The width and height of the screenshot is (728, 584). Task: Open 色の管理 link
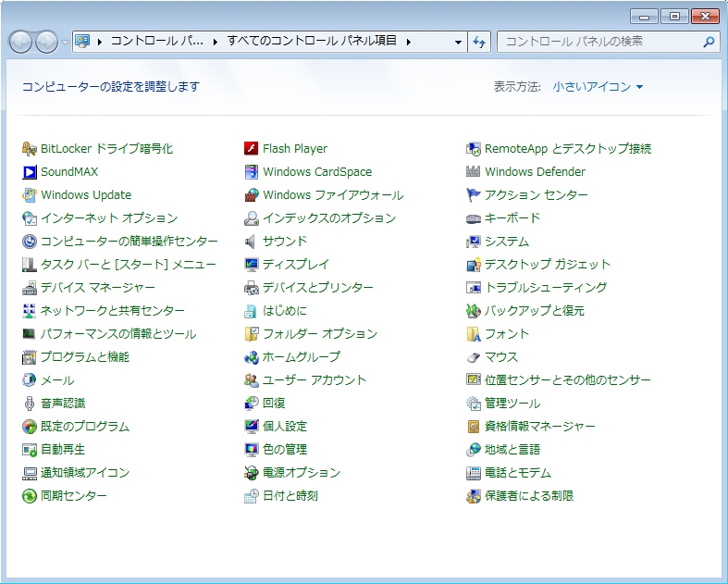point(285,449)
